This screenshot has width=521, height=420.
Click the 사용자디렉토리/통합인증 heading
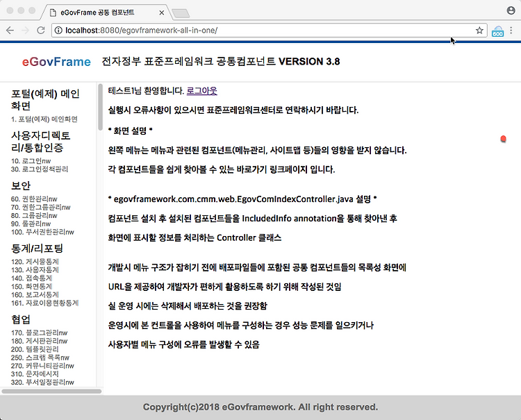pos(40,142)
